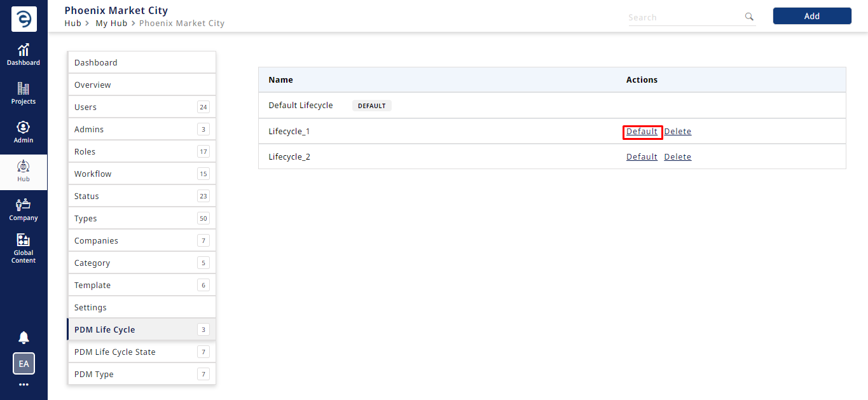Open the Admins menu item
The height and width of the screenshot is (400, 868).
coord(142,129)
